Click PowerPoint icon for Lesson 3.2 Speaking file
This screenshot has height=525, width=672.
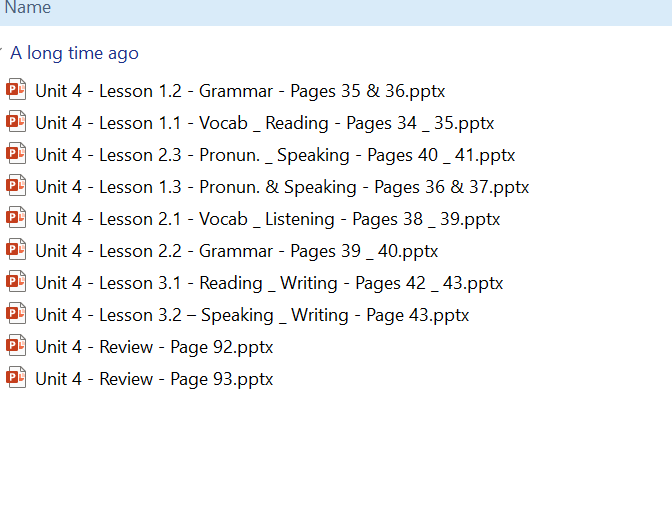[x=16, y=315]
